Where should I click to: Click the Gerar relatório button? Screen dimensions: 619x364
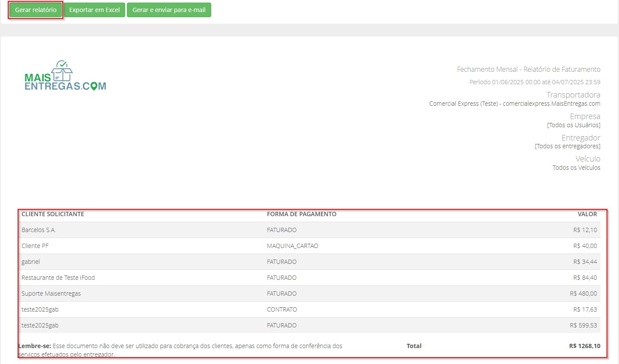pyautogui.click(x=36, y=10)
